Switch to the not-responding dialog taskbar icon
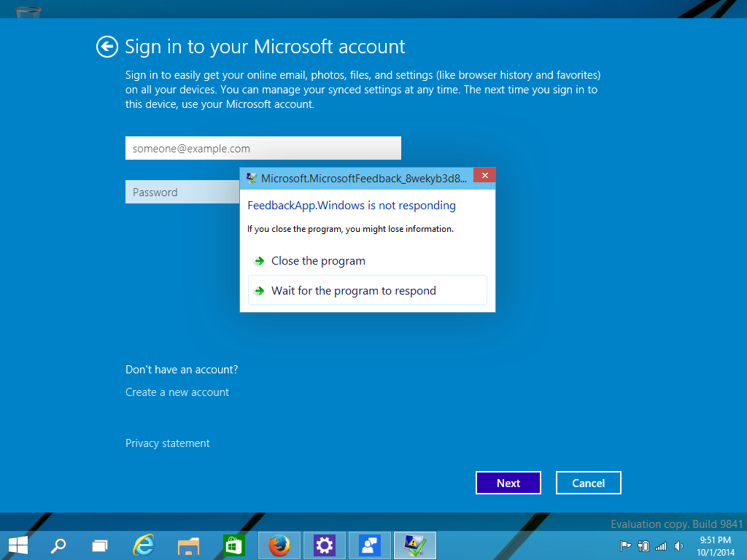The image size is (747, 560). (415, 545)
